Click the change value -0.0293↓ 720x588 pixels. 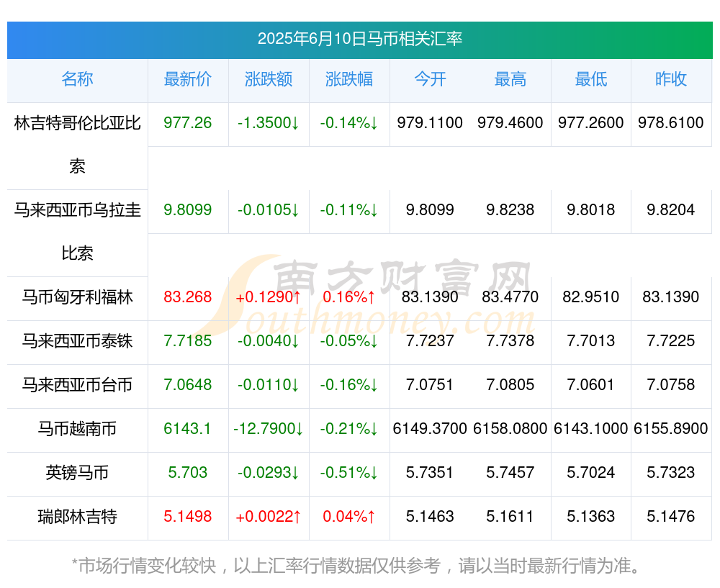[269, 473]
